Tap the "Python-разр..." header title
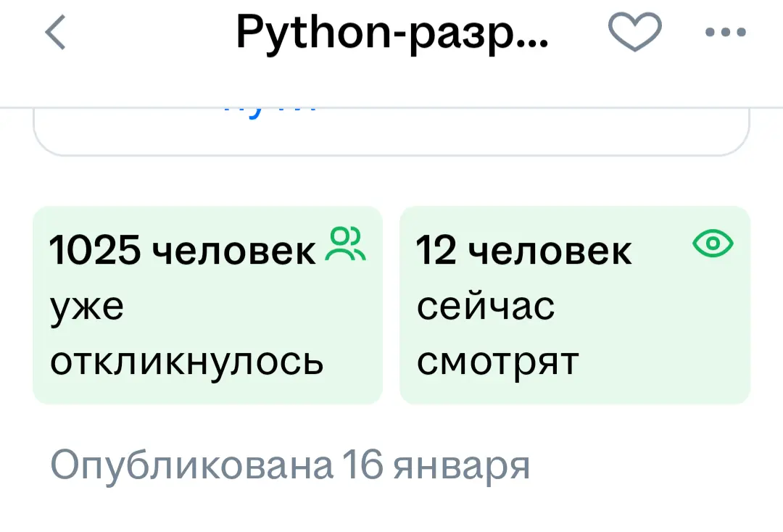 coord(391,33)
